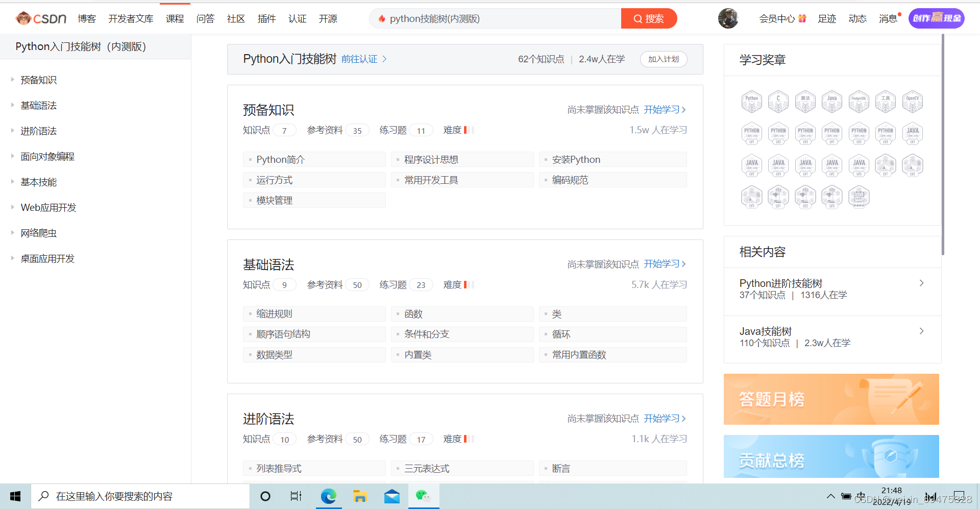The height and width of the screenshot is (509, 980).
Task: Open the user avatar profile menu
Action: pyautogui.click(x=728, y=18)
